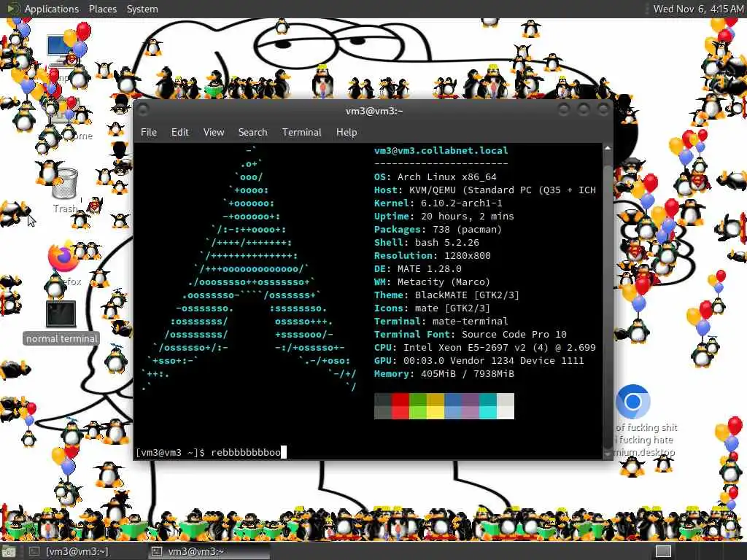The height and width of the screenshot is (560, 747).
Task: Click the purple color block in neofetch
Action: click(471, 406)
